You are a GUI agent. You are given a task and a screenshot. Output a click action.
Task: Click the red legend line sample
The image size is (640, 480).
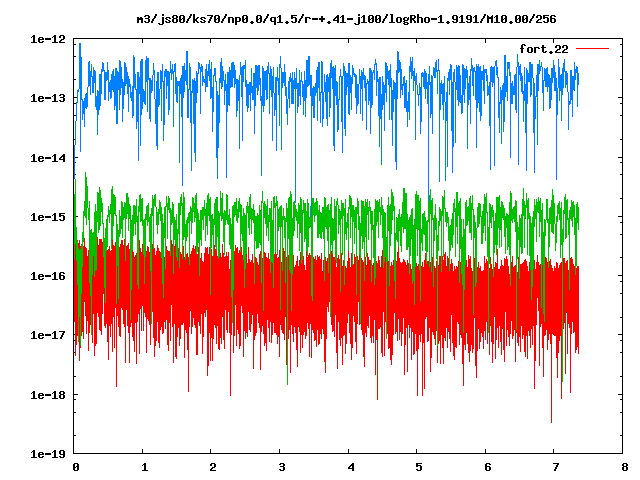point(592,49)
